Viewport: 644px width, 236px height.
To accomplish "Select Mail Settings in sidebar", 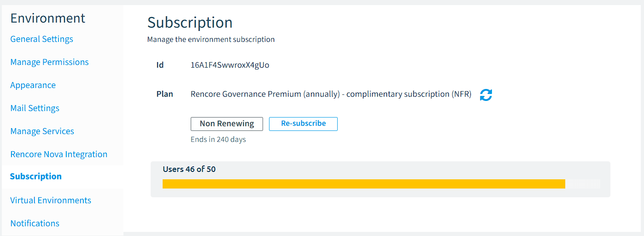I will click(x=35, y=108).
